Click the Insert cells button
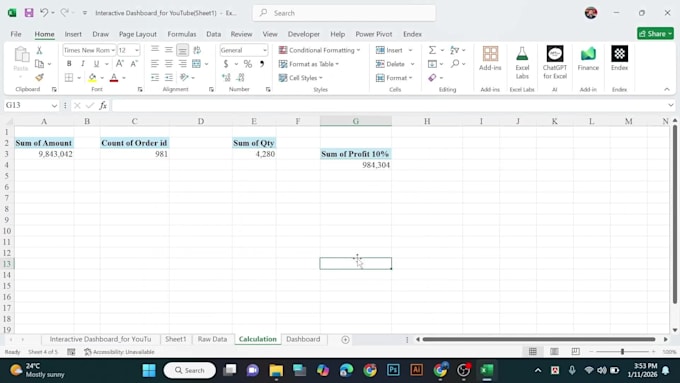 pyautogui.click(x=389, y=50)
